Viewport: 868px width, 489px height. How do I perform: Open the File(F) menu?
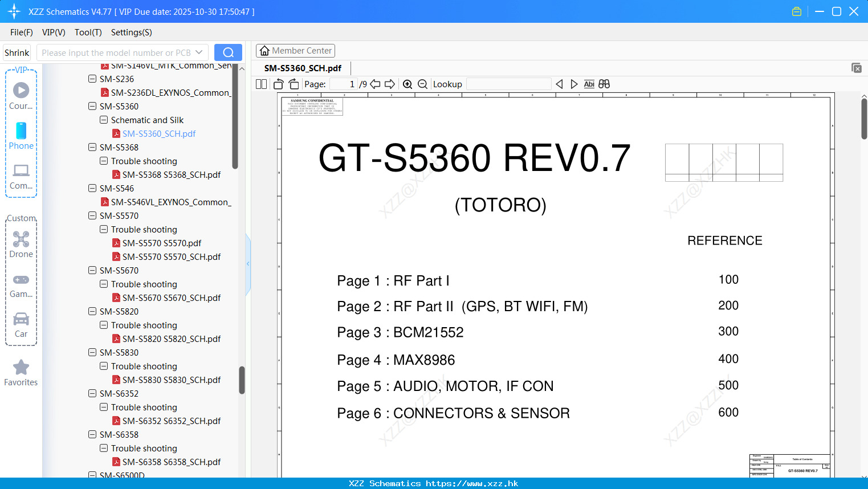click(x=22, y=32)
